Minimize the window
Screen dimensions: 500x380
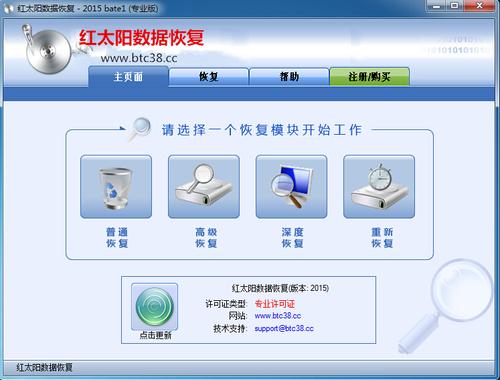pos(437,6)
